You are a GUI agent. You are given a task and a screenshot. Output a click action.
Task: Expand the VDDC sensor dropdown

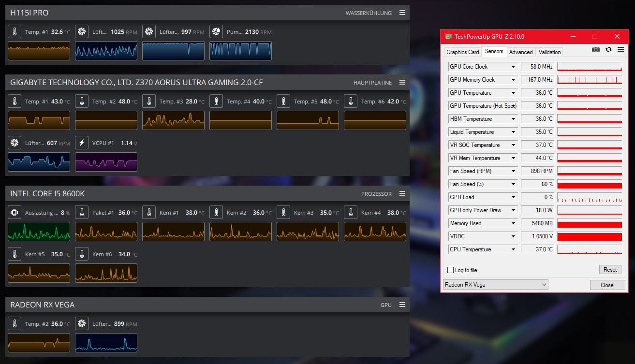(x=513, y=236)
